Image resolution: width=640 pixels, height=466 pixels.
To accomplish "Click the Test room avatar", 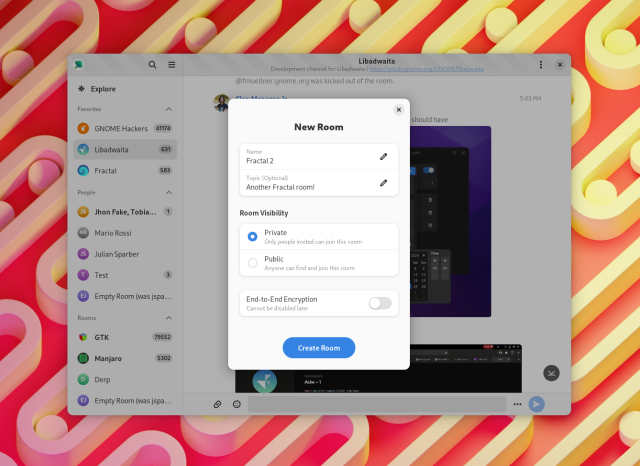I will click(83, 275).
